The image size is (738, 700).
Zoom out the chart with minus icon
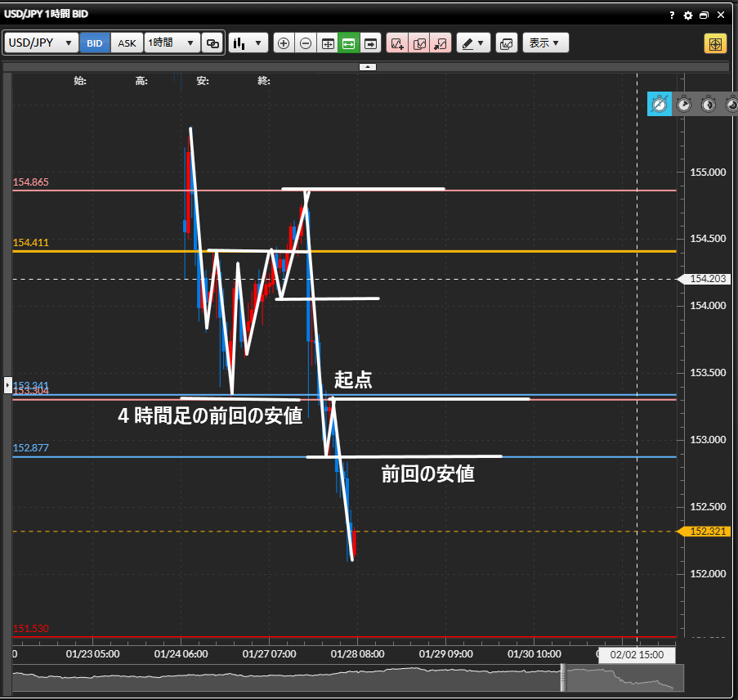click(305, 43)
